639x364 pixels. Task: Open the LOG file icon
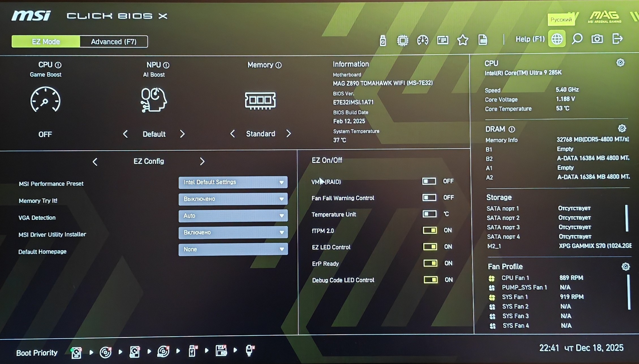[x=483, y=40]
